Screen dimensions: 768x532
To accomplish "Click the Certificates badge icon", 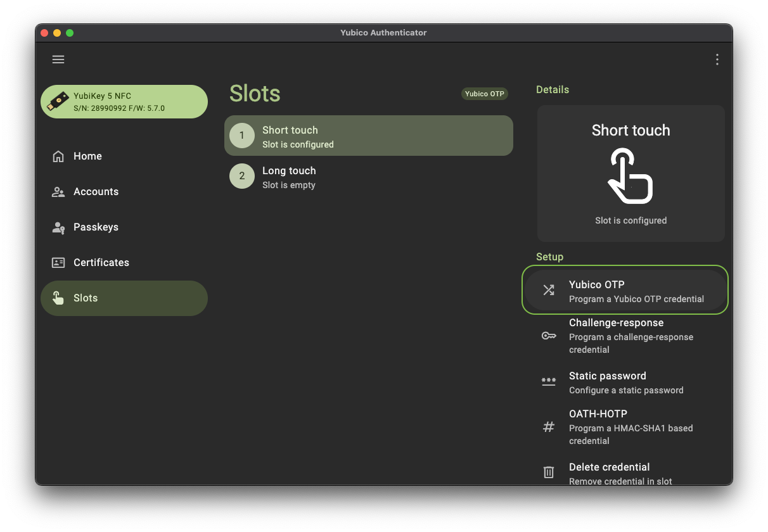I will (x=58, y=263).
